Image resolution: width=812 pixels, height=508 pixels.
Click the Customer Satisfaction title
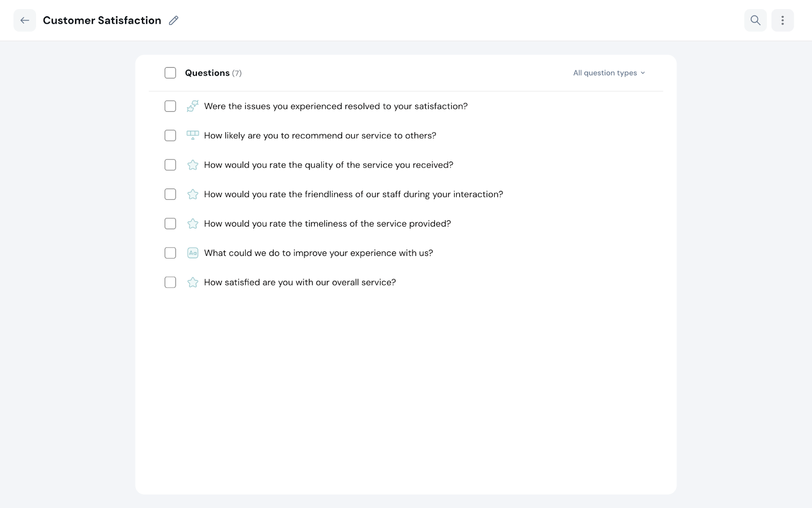[102, 20]
